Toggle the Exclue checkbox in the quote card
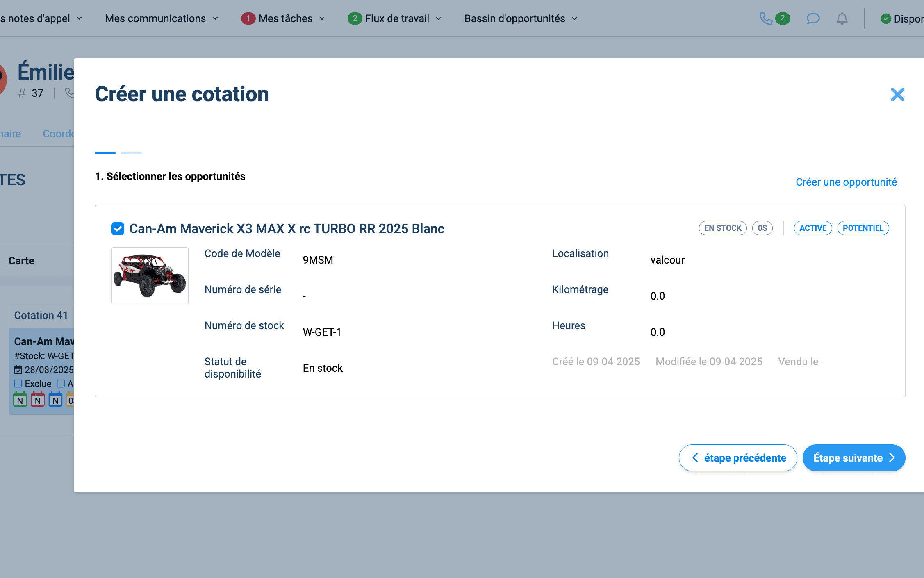This screenshot has height=578, width=924. click(18, 384)
